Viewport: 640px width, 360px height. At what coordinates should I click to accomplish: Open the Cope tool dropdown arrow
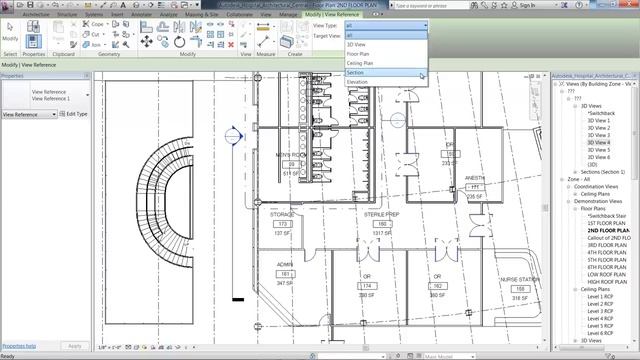pyautogui.click(x=107, y=24)
